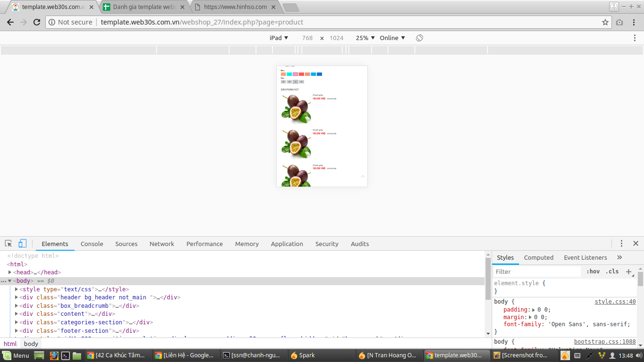Expand the box_breadcrumb div node

pos(17,306)
